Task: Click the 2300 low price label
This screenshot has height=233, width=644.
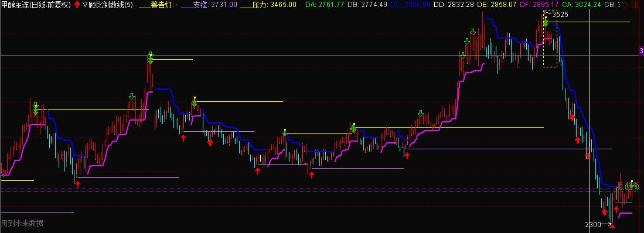Action: pos(592,224)
